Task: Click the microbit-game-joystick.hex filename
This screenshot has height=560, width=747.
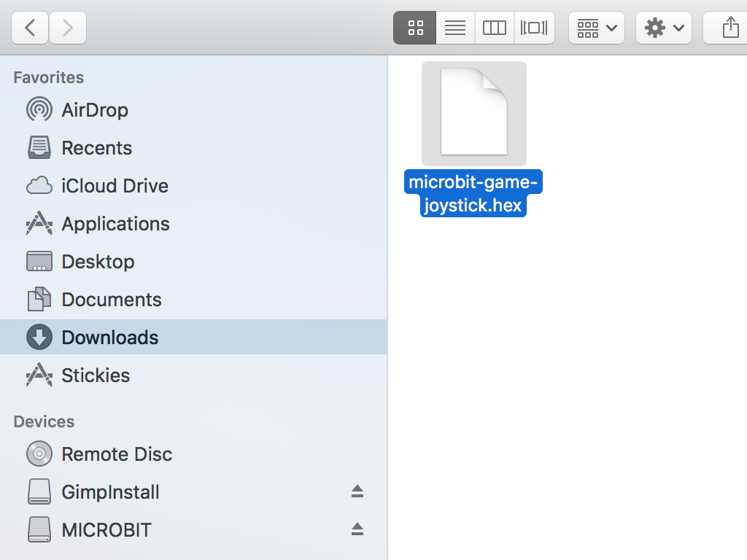Action: click(x=473, y=193)
